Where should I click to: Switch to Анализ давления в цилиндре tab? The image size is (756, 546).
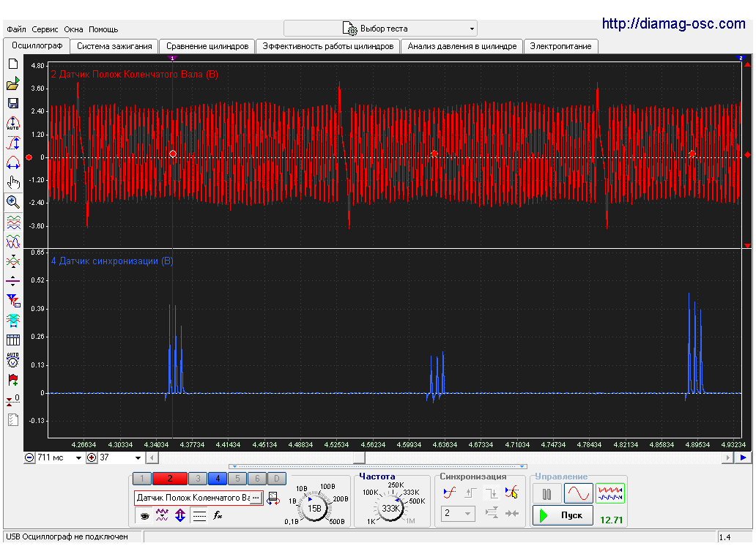coord(462,46)
